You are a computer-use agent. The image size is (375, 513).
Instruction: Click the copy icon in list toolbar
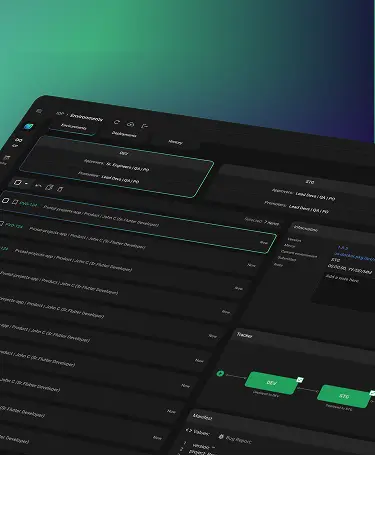tap(49, 188)
